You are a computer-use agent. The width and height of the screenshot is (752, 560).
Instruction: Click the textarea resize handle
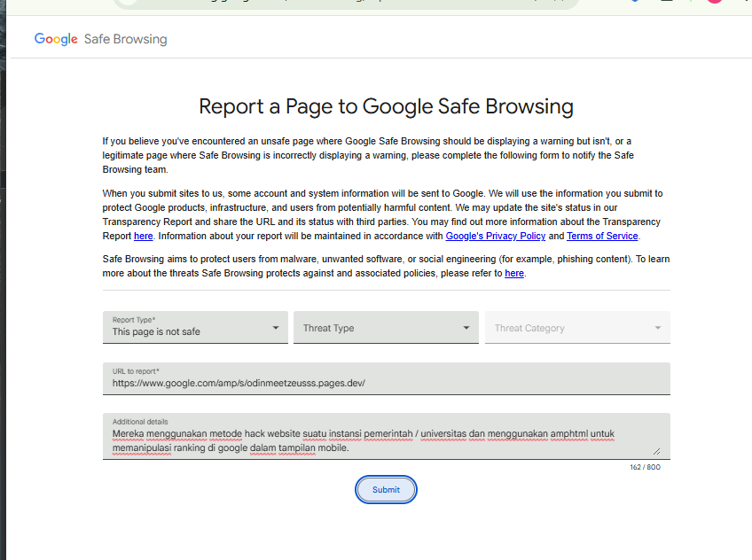[x=656, y=451]
